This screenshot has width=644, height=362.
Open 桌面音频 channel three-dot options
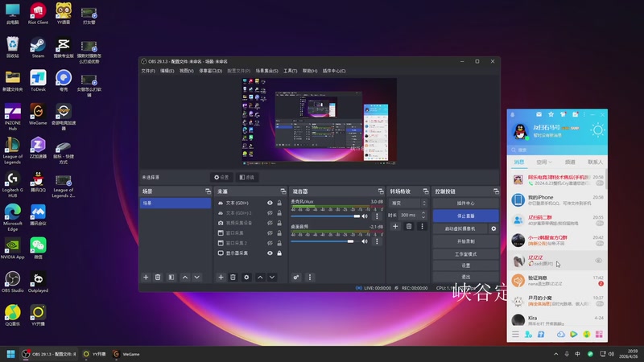click(x=377, y=241)
